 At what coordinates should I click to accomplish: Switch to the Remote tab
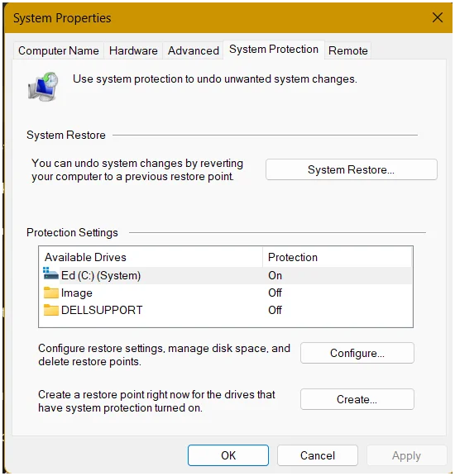[x=348, y=50]
